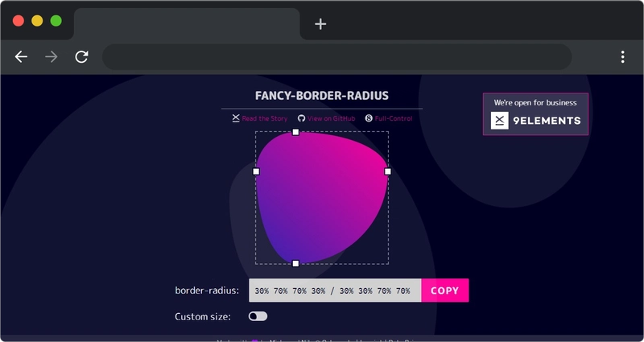Image resolution: width=644 pixels, height=342 pixels.
Task: Copy the border-radius value with COPY button
Action: pos(445,290)
